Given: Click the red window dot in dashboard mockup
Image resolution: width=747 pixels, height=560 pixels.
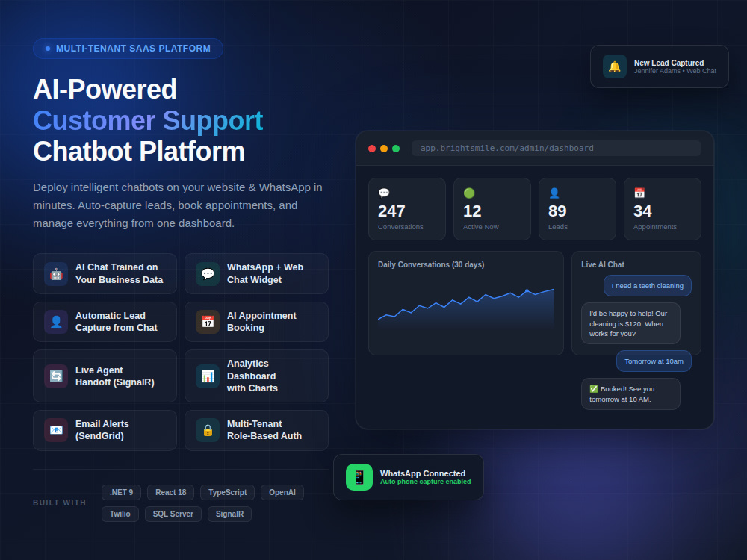Looking at the screenshot, I should click(x=372, y=149).
